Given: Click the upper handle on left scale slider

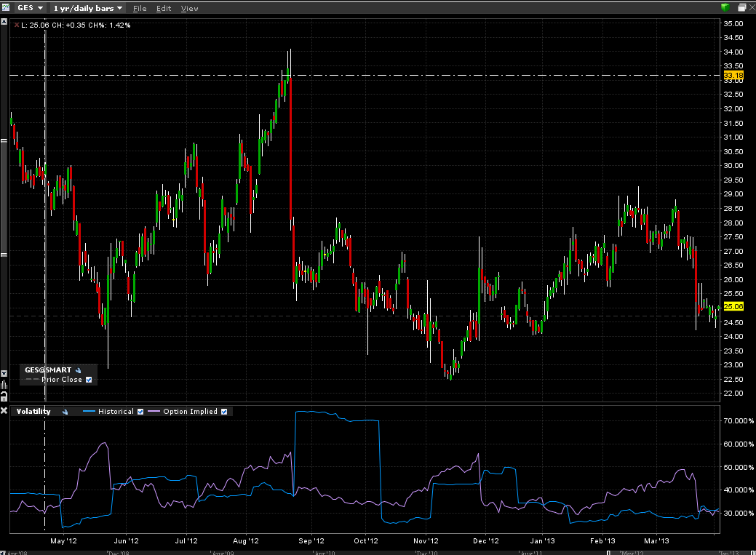Looking at the screenshot, I should pyautogui.click(x=4, y=141).
